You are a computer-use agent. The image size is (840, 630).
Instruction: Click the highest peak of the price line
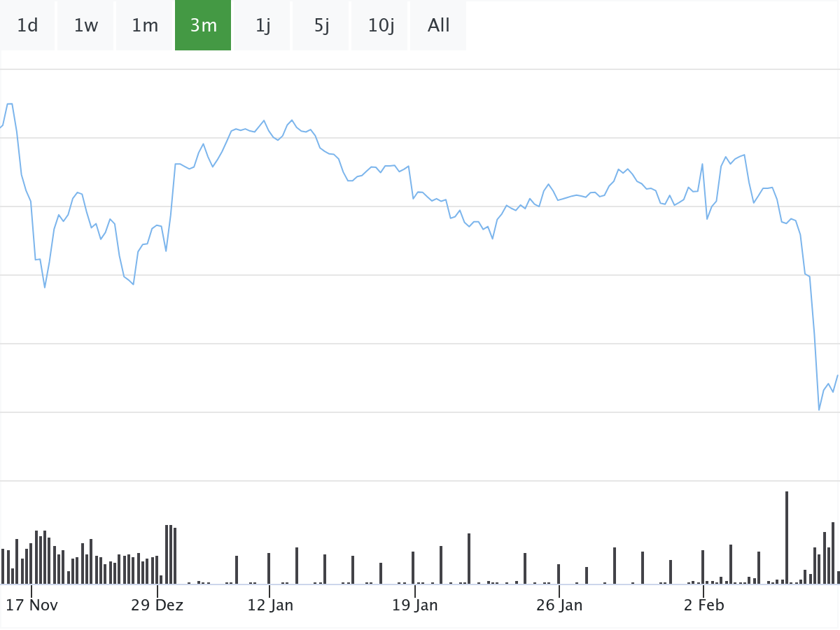tap(10, 104)
